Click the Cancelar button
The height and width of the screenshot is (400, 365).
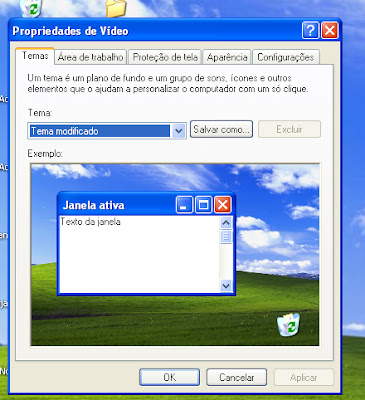tap(236, 377)
